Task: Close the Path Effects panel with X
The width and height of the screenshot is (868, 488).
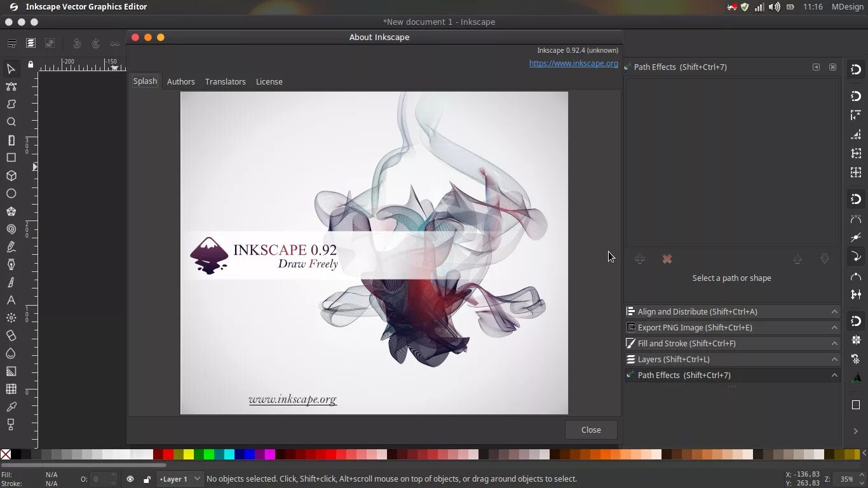Action: (x=833, y=67)
